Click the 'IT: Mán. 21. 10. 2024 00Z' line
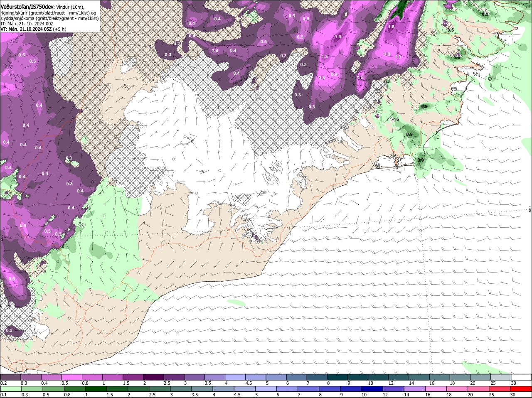 click(x=27, y=24)
